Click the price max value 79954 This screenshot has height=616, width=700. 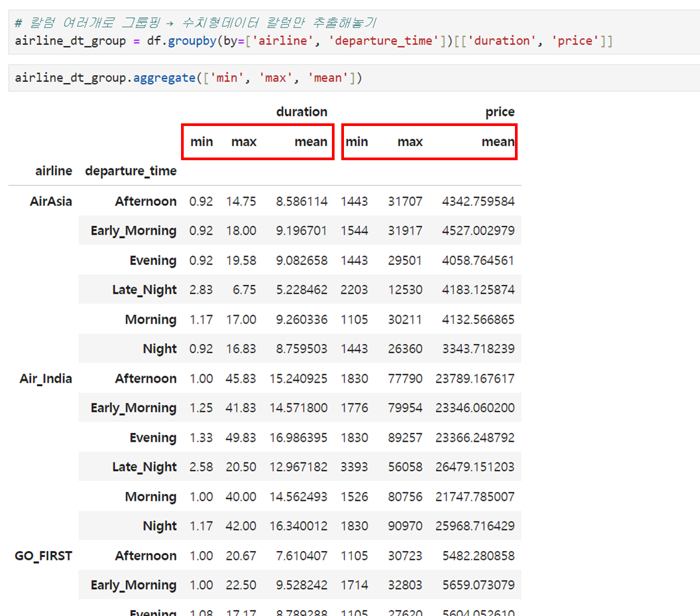pyautogui.click(x=405, y=408)
